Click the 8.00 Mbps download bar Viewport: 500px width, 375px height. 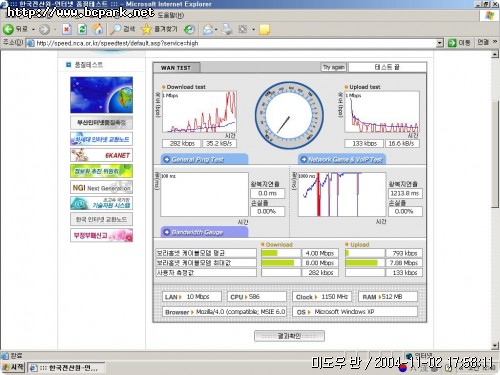point(281,263)
